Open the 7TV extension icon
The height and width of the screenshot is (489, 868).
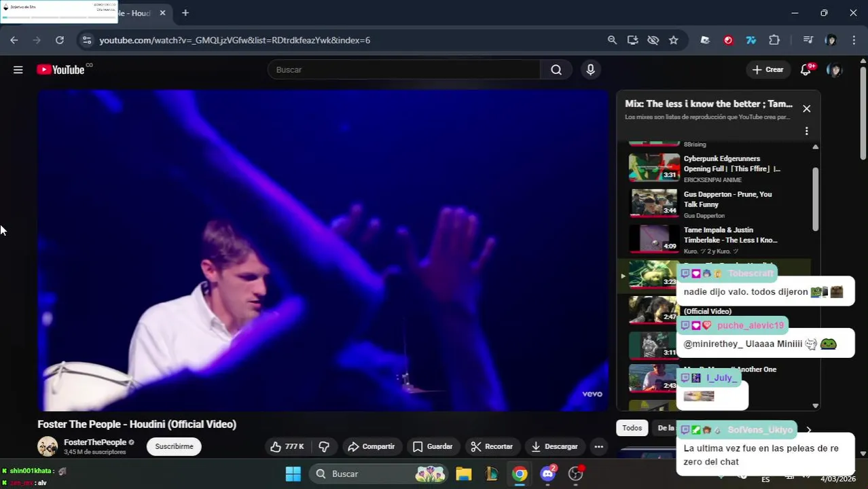[x=751, y=40]
